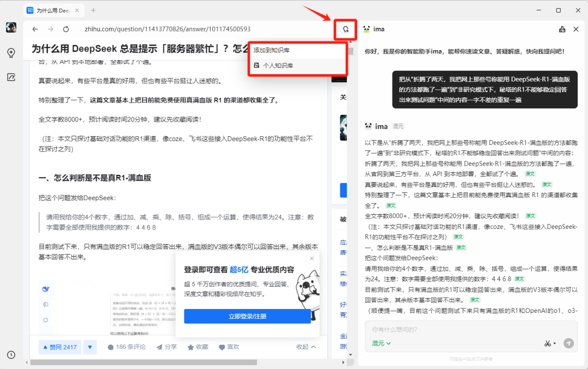The height and width of the screenshot is (369, 588).
Task: Open the 混元 model selector dropdown
Action: [x=381, y=343]
